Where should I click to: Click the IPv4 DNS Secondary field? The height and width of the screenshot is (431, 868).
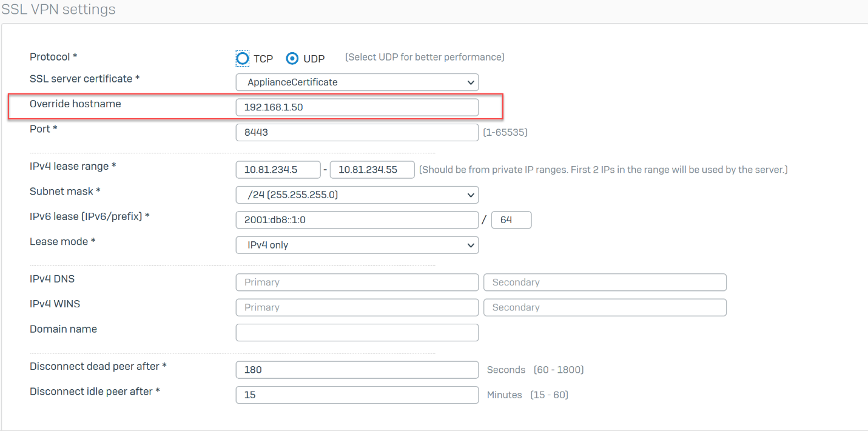point(604,282)
